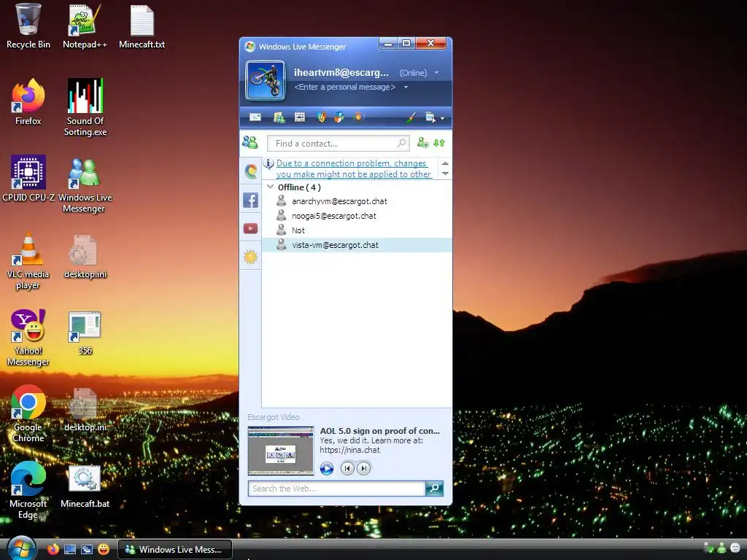
Task: Click the info icon beside connection message
Action: pos(268,164)
